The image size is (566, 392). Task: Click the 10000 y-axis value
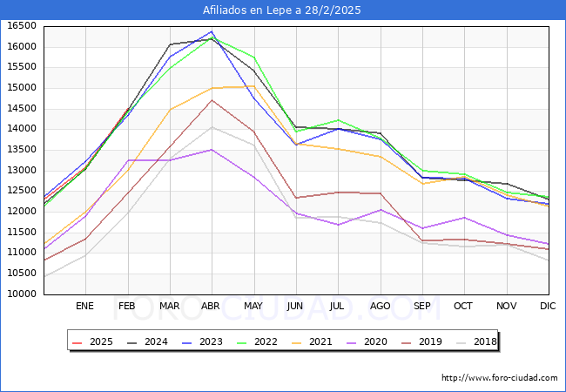22,294
